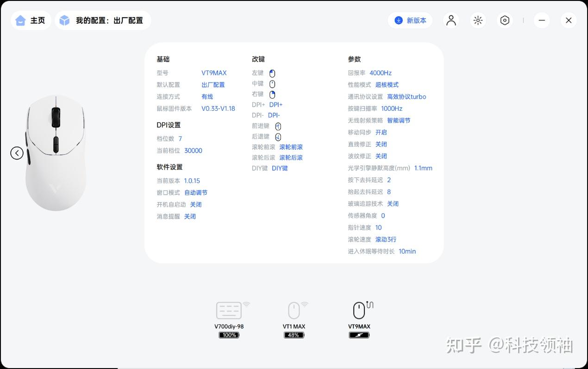Click the DPI- key assignment value

tap(274, 115)
